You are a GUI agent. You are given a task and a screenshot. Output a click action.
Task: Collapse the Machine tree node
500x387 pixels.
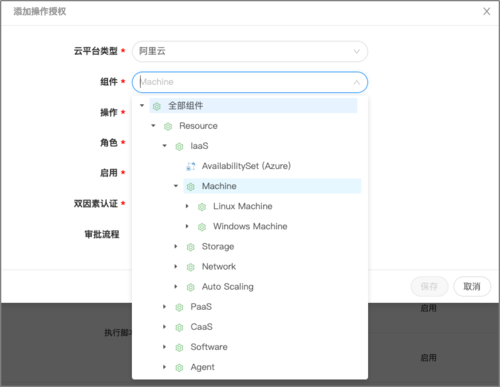click(176, 186)
